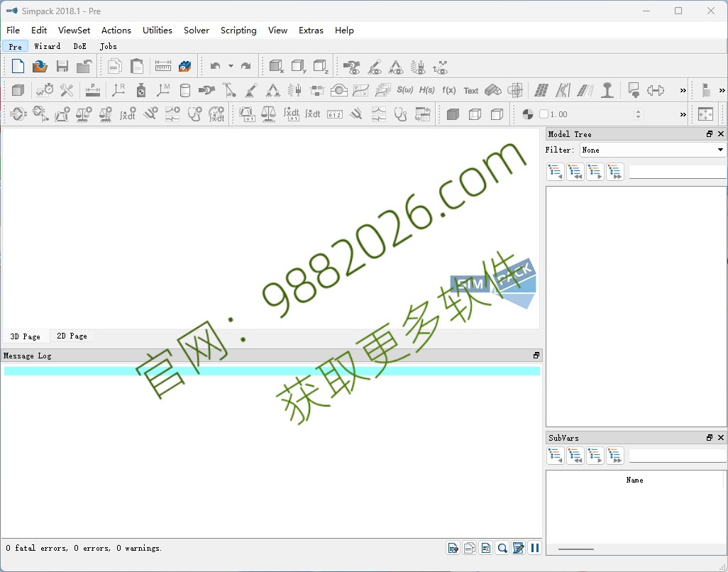Set view along Z axis cube
The width and height of the screenshot is (728, 572).
pos(321,67)
